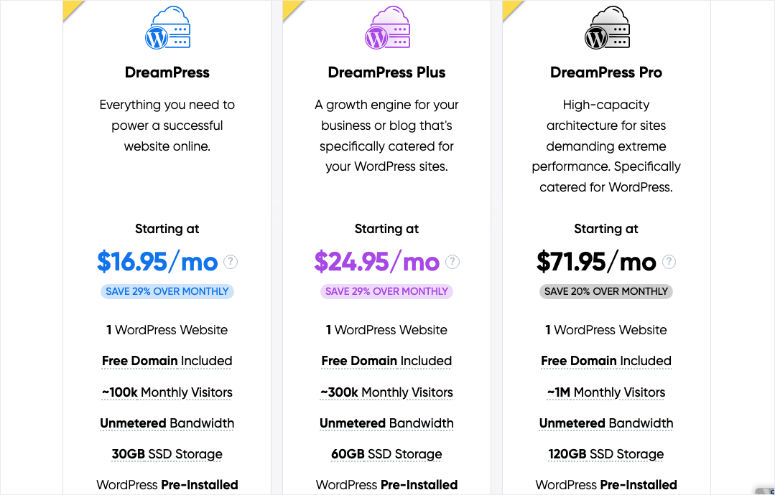The height and width of the screenshot is (495, 775).
Task: Click Free Domain Included under DreamPress
Action: [167, 361]
